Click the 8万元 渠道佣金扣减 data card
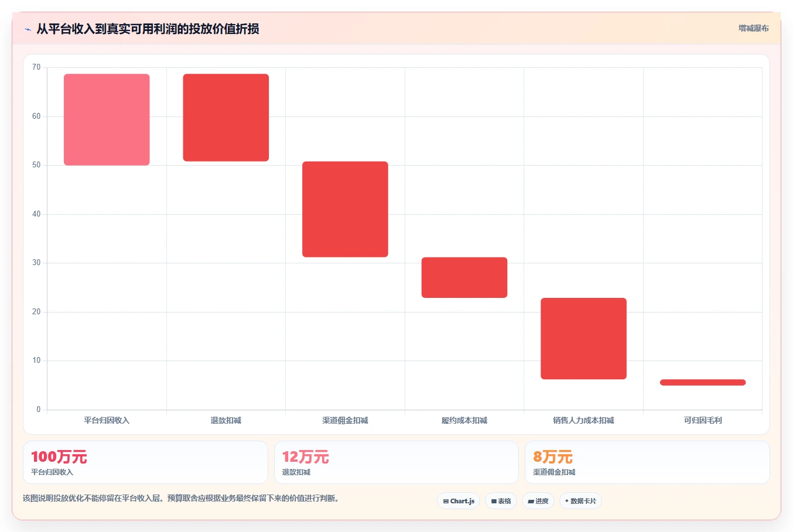The width and height of the screenshot is (793, 532). (647, 462)
